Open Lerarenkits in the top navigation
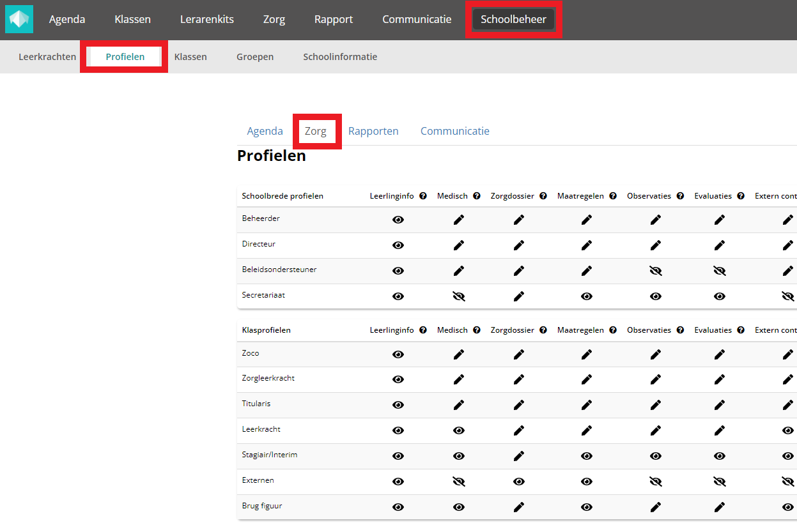The height and width of the screenshot is (532, 797). 207,19
